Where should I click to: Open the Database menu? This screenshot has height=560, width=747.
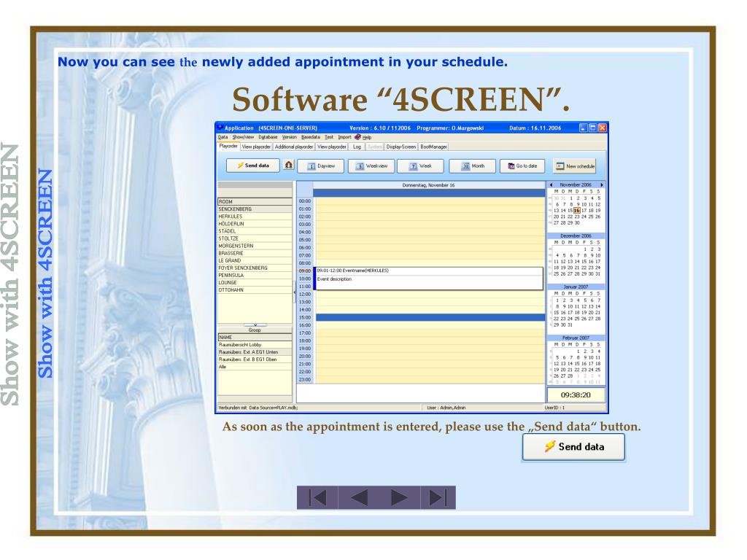[268, 137]
